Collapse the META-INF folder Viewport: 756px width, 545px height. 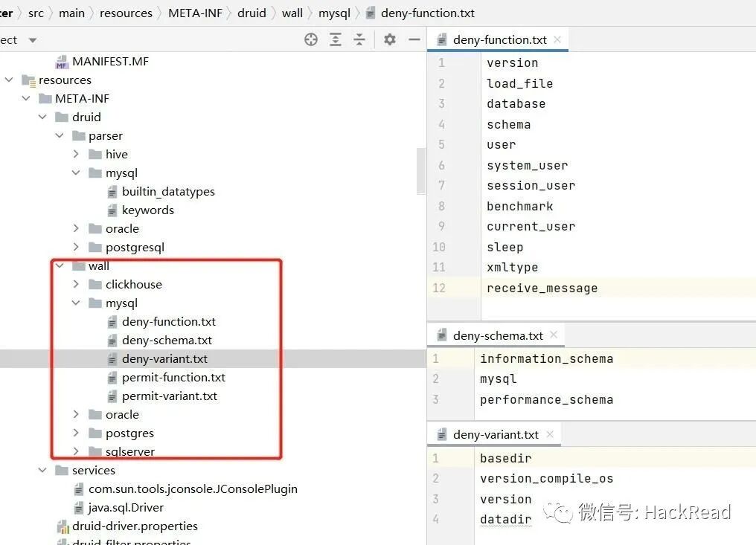(26, 98)
